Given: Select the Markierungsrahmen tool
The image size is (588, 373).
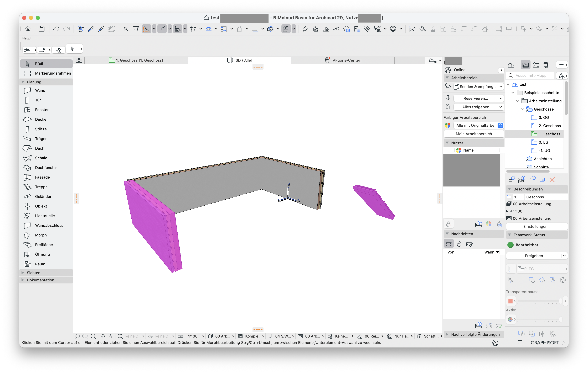Looking at the screenshot, I should (46, 73).
